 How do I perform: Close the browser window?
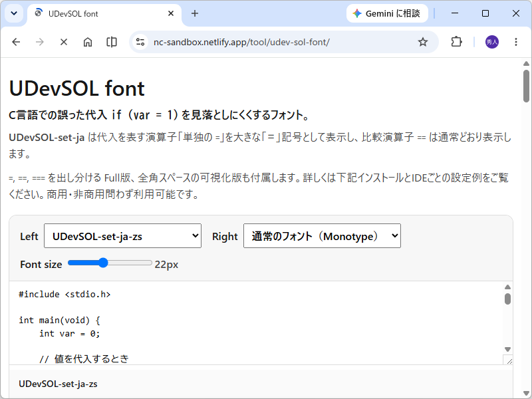516,13
